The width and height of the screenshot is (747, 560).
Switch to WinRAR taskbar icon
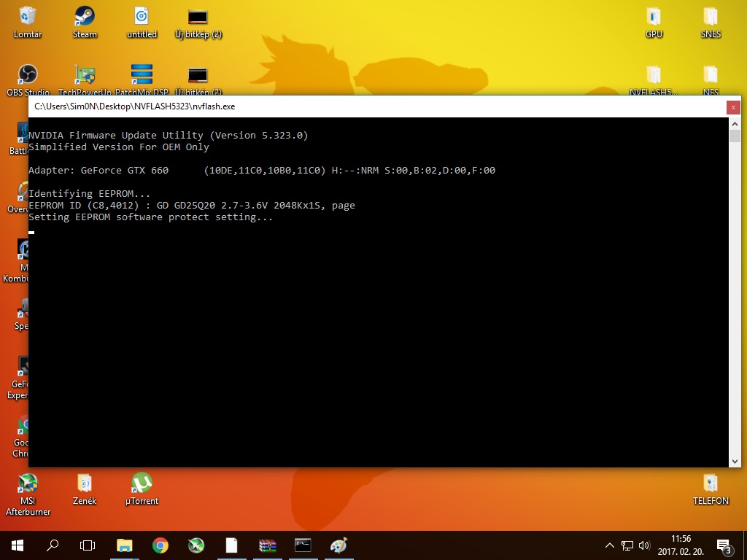[x=267, y=545]
